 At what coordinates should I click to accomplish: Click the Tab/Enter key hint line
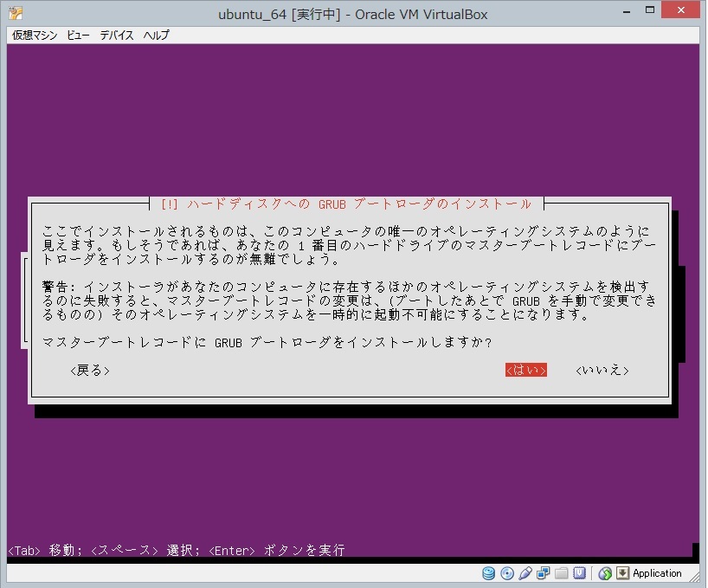click(x=177, y=550)
